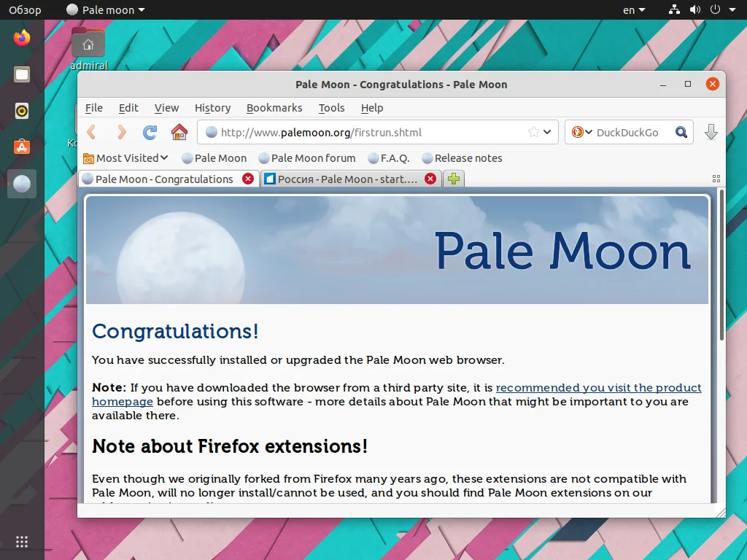
Task: Show all tabs grid icon
Action: pos(716,179)
